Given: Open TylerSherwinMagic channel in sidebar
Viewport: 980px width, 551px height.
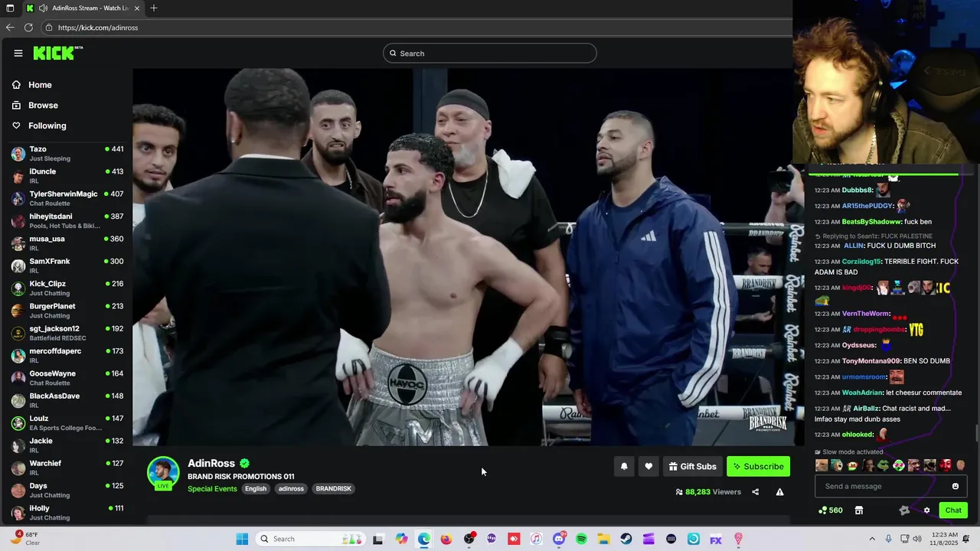Looking at the screenshot, I should (67, 198).
